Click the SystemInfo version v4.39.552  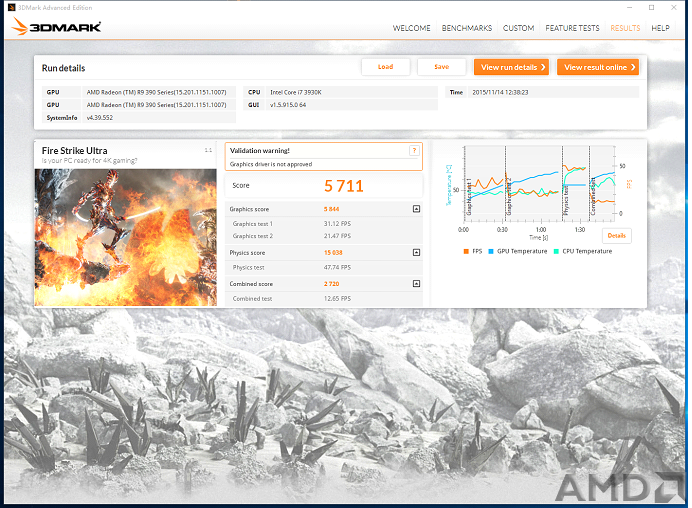(100, 118)
